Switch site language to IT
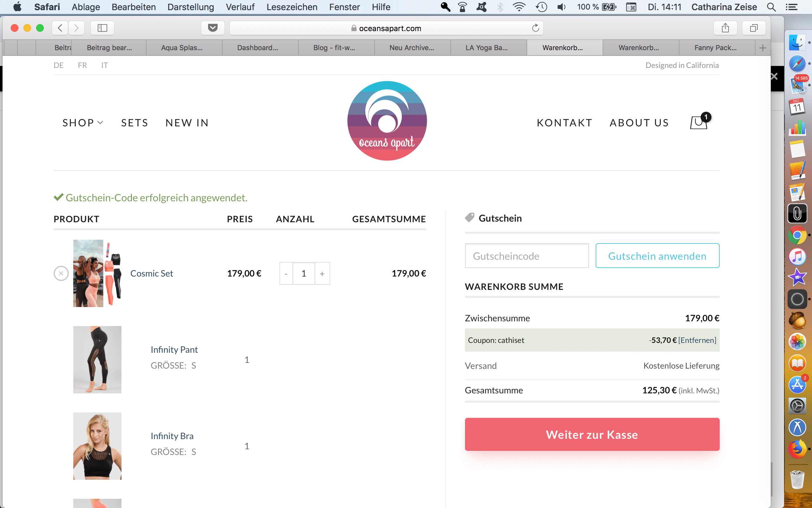 click(x=104, y=65)
